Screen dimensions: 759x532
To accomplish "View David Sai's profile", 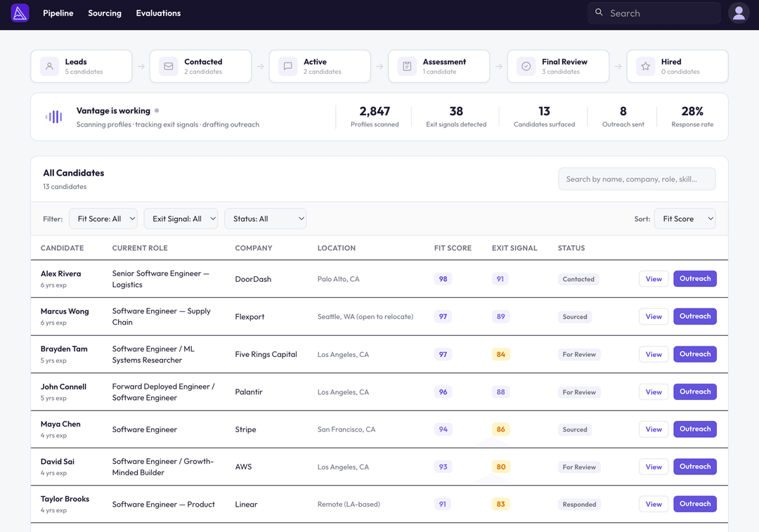I will click(654, 467).
